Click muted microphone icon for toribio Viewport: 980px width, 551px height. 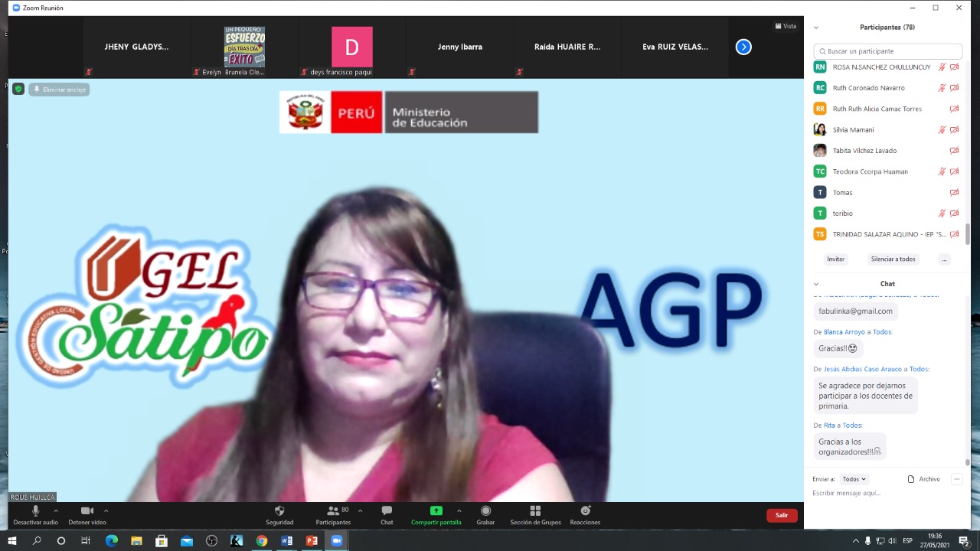(x=942, y=214)
